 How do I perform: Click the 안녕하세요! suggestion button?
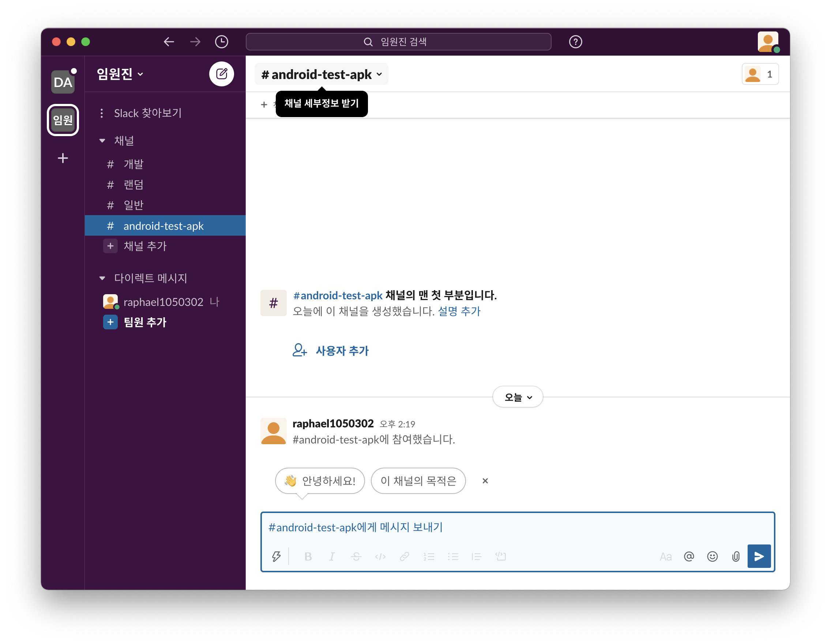tap(320, 481)
